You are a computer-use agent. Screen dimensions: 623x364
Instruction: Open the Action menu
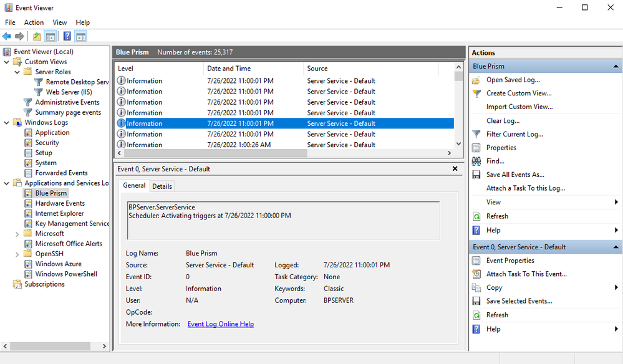click(x=34, y=22)
